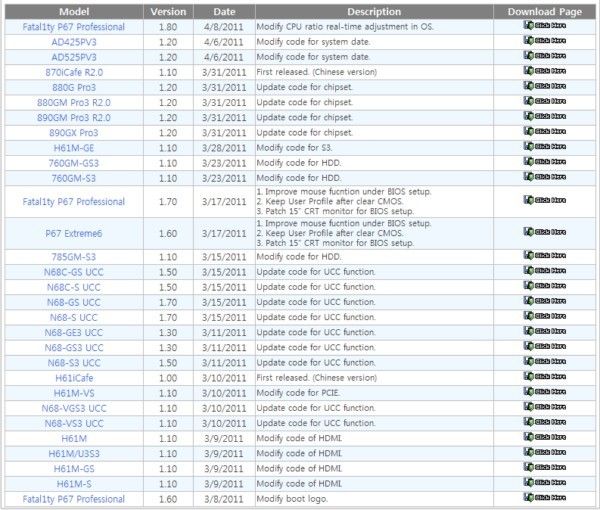Viewport: 600px width, 510px height.
Task: Click download icon in N68-GS3 UCC row
Action: pos(545,346)
